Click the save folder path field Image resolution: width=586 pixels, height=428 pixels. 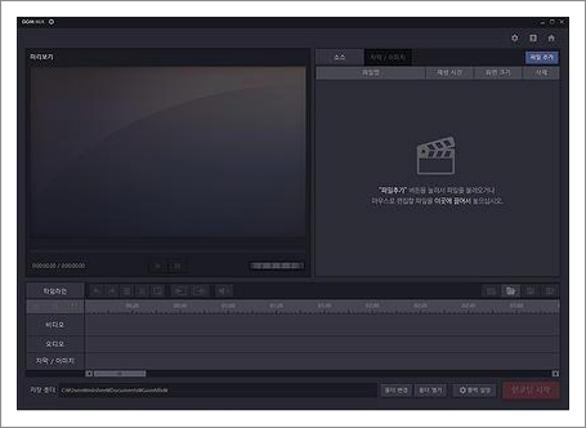pyautogui.click(x=218, y=390)
